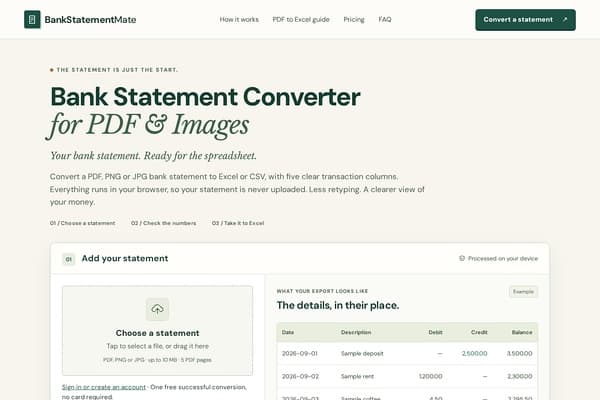Click the Convert a statement button
Viewport: 600px width, 400px height.
(525, 20)
